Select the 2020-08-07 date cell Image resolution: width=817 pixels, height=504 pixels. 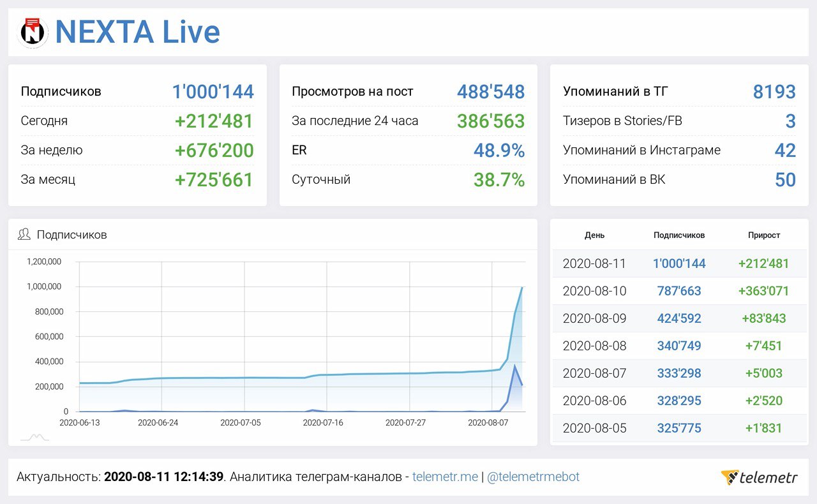coord(594,373)
